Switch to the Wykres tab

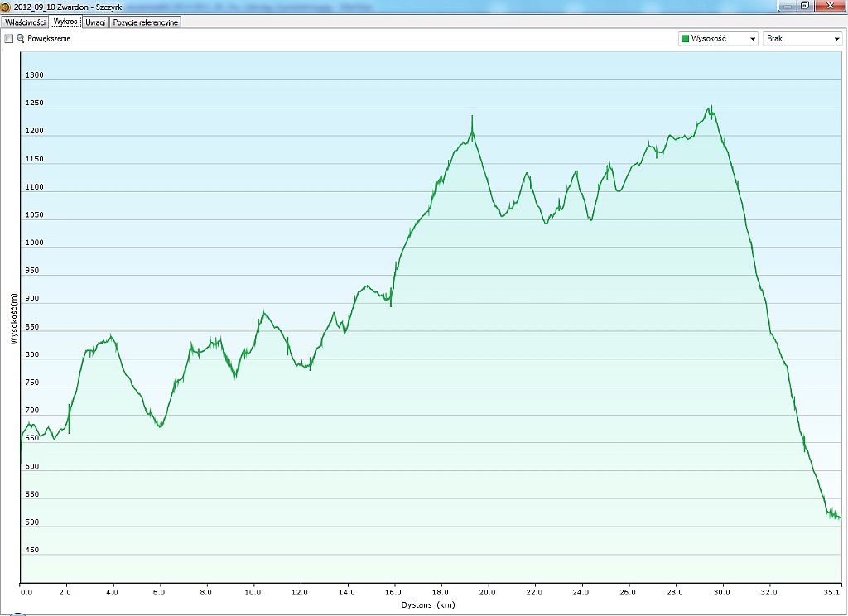coord(65,22)
